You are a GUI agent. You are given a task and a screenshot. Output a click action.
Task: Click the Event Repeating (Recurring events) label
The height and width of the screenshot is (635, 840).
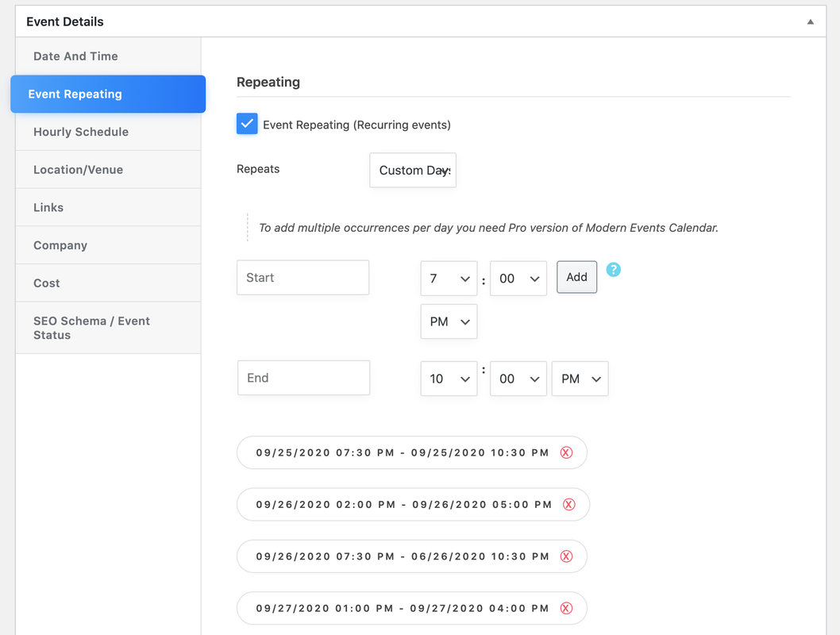[x=356, y=125]
